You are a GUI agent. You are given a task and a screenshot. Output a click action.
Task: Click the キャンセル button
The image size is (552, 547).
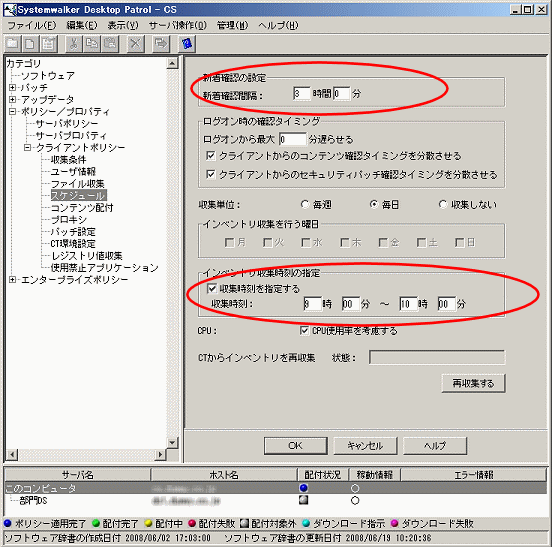tap(365, 446)
